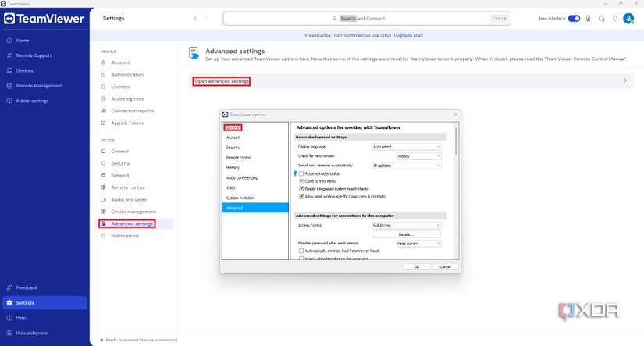644x346 pixels.
Task: Expand Open advanced settings row chevron
Action: coord(625,80)
